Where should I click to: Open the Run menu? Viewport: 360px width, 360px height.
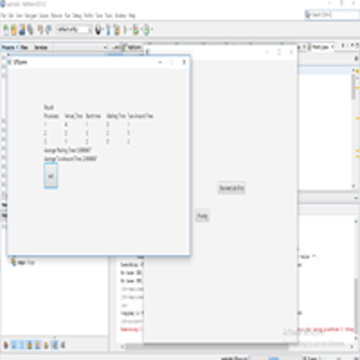[x=67, y=15]
